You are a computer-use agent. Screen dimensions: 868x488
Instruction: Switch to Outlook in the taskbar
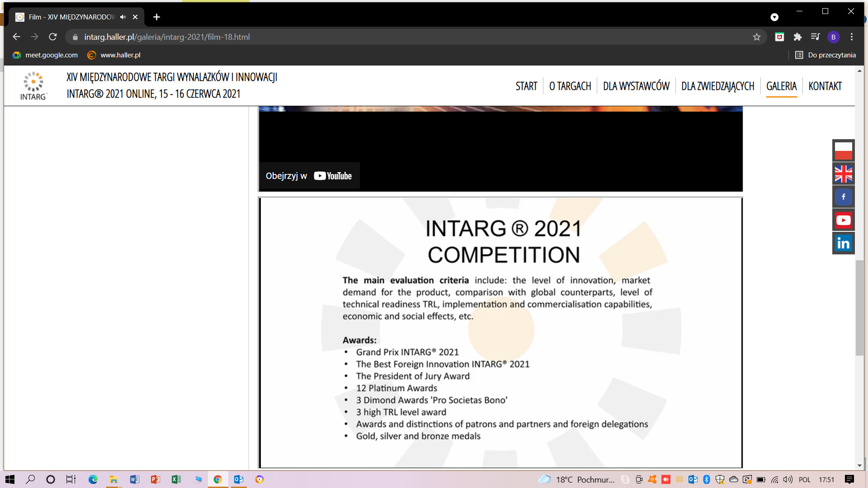click(x=238, y=479)
